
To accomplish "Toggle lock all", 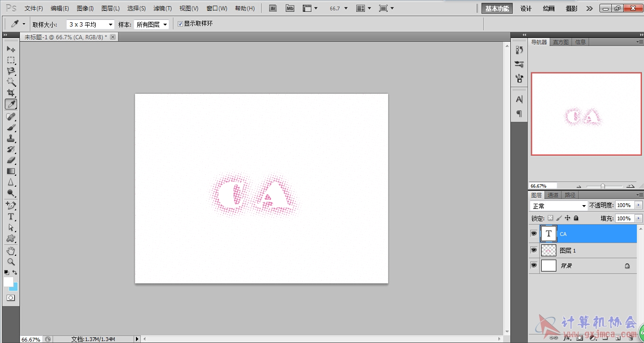I will pos(576,218).
